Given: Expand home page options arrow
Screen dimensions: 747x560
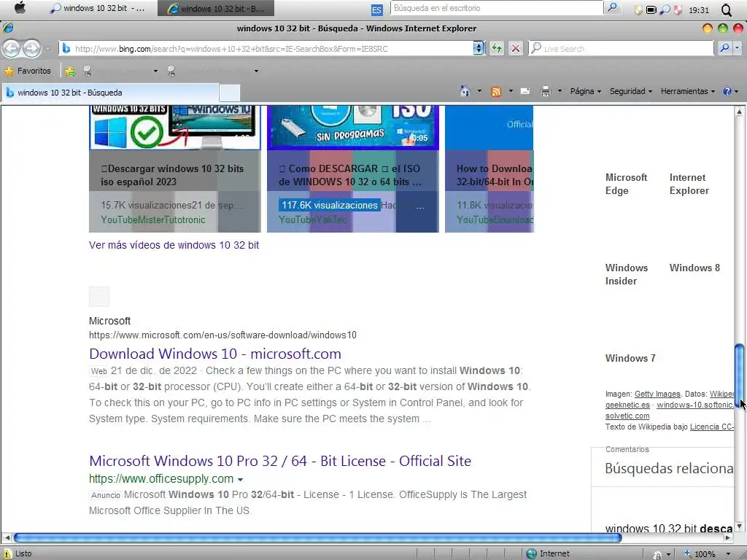Looking at the screenshot, I should coord(479,91).
